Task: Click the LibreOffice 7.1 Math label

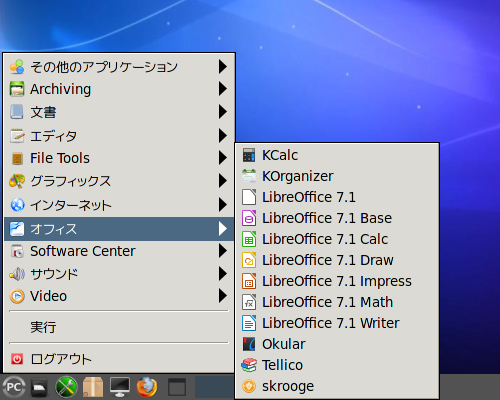Action: point(328,302)
